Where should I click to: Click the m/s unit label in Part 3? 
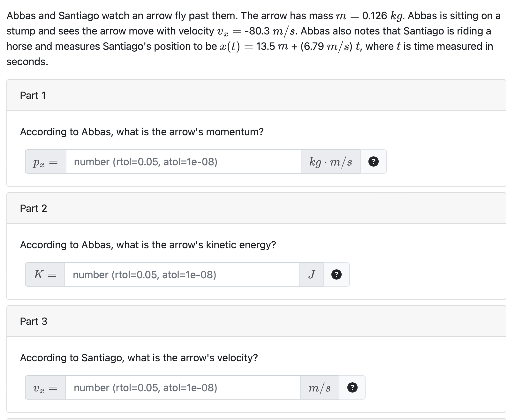click(x=320, y=388)
